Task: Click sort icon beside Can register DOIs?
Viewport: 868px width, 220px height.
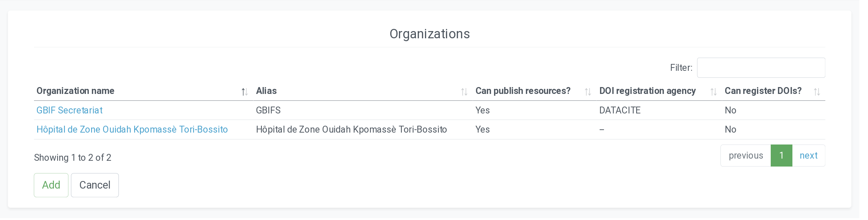Action: [817, 92]
